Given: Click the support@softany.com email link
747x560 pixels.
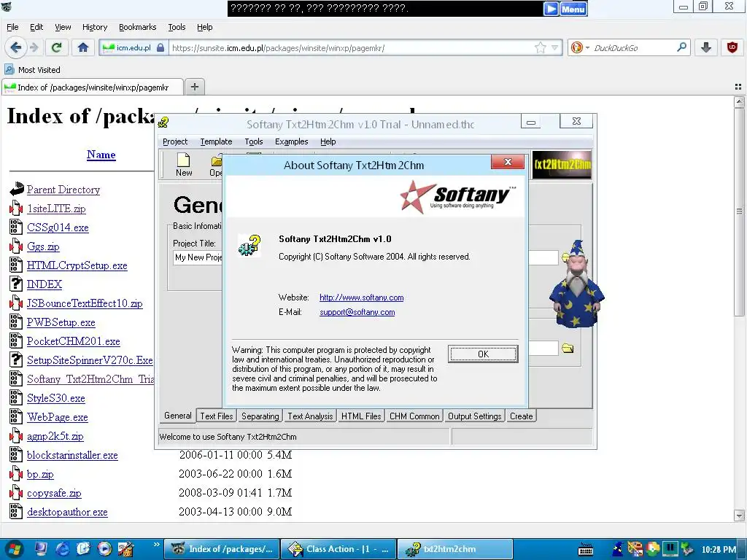Looking at the screenshot, I should click(357, 312).
